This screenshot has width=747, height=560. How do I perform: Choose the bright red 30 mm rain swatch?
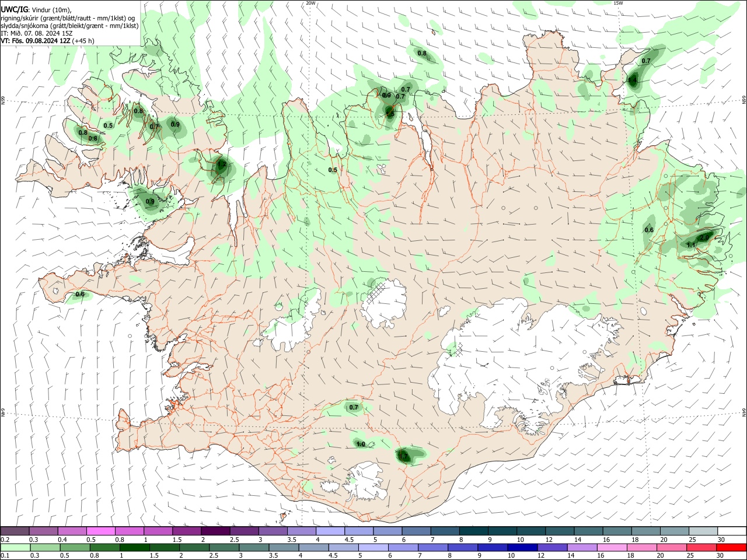[x=732, y=547]
